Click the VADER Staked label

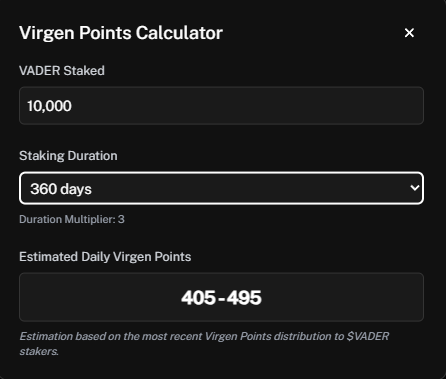62,71
